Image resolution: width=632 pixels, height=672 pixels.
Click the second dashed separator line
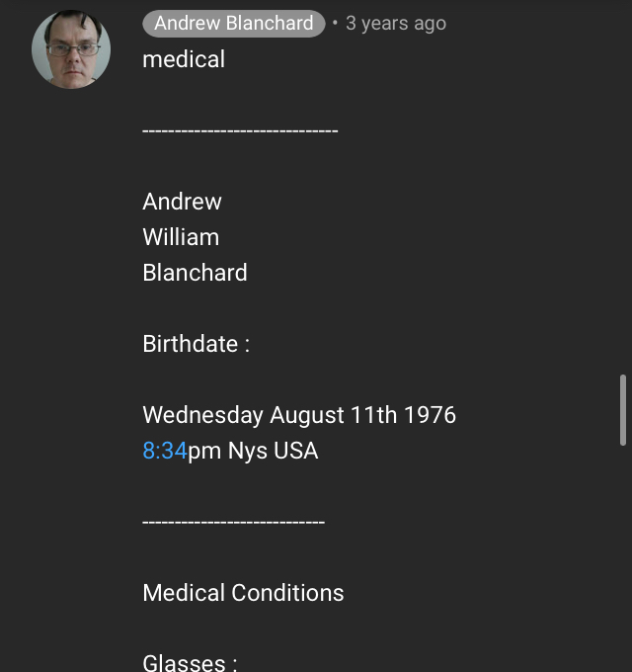tap(233, 522)
